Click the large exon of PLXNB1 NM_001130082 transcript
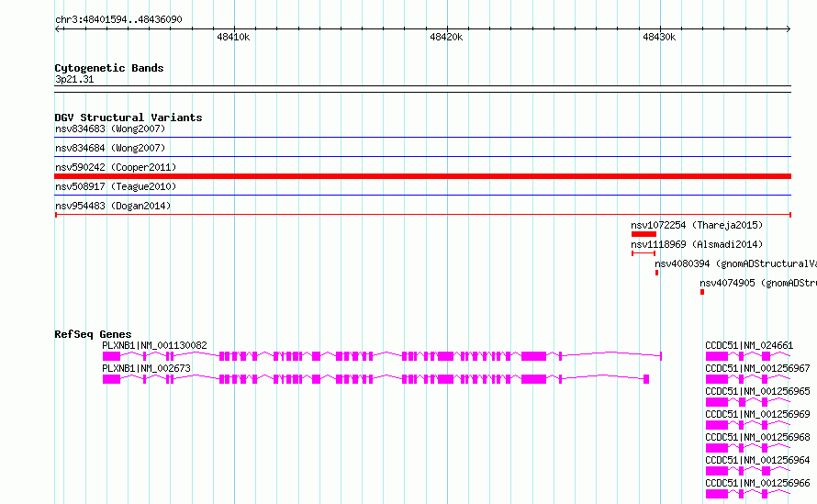The width and height of the screenshot is (817, 504). 533,356
